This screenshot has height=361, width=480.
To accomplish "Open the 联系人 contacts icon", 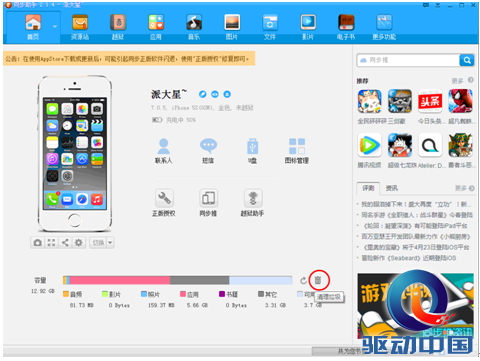I will pos(163,151).
